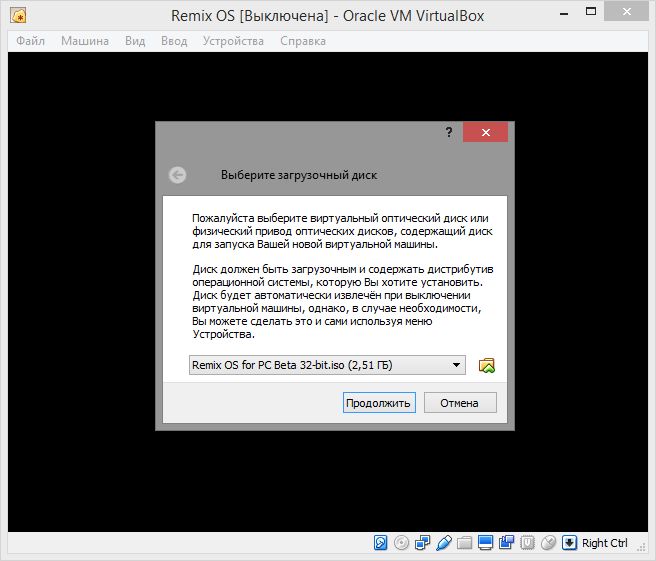Screen dimensions: 656x561
Task: Open the Устройства menu
Action: 233,41
